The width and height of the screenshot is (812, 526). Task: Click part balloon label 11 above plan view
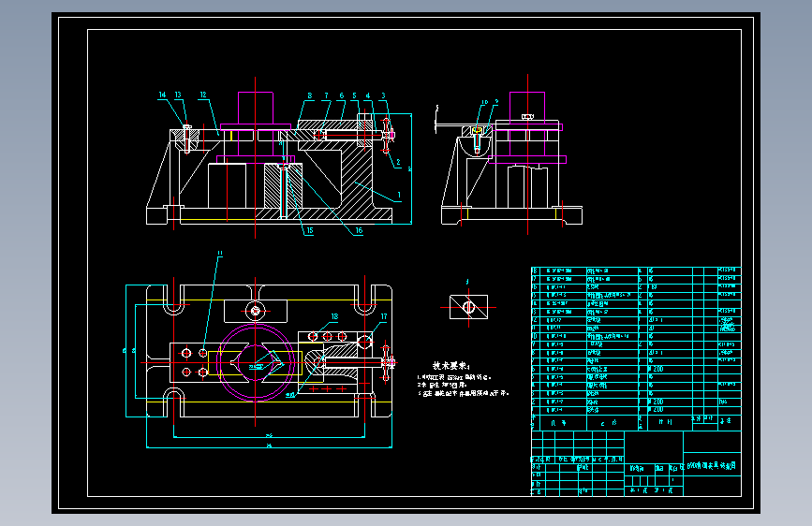pos(219,253)
